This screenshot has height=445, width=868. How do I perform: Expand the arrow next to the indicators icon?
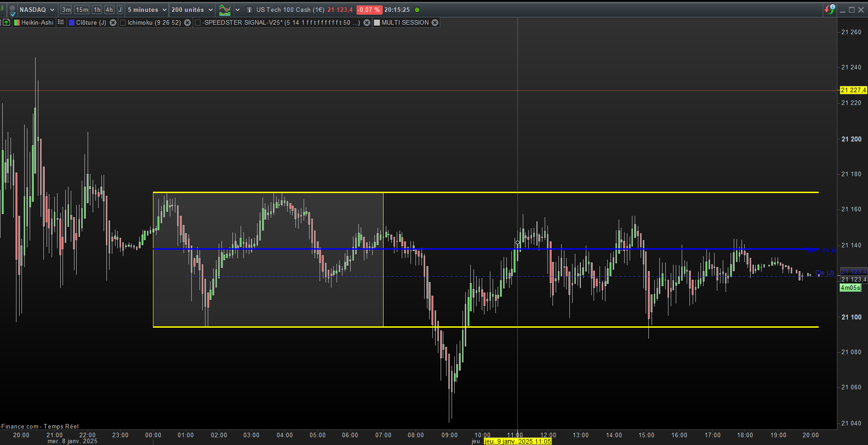(237, 10)
